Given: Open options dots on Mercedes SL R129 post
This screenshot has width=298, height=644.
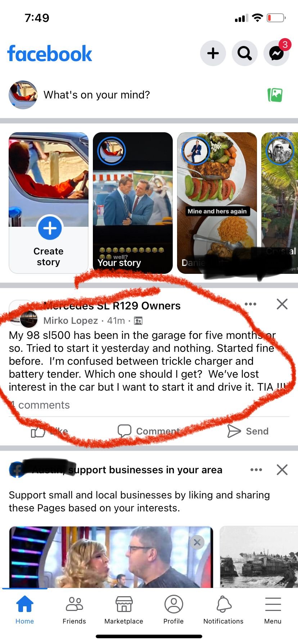Looking at the screenshot, I should [x=250, y=304].
